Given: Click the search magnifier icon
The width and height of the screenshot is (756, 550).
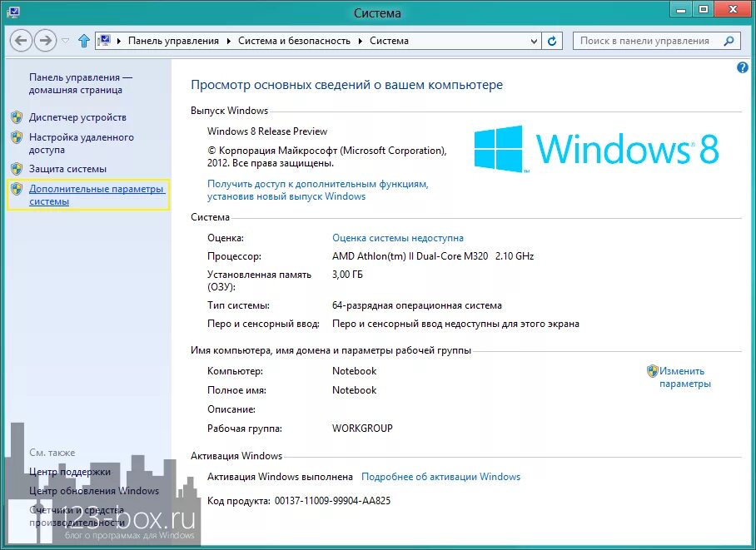Looking at the screenshot, I should point(729,41).
